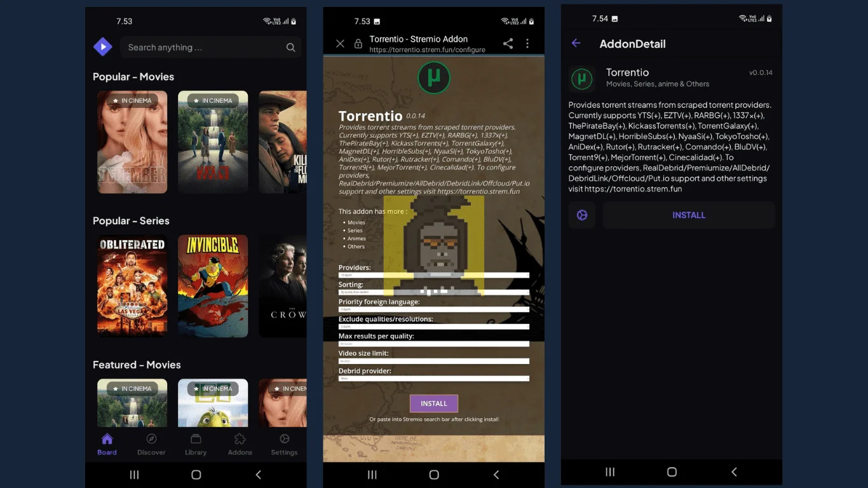Image resolution: width=868 pixels, height=488 pixels.
Task: Share the Torrentio page via share icon
Action: 508,43
